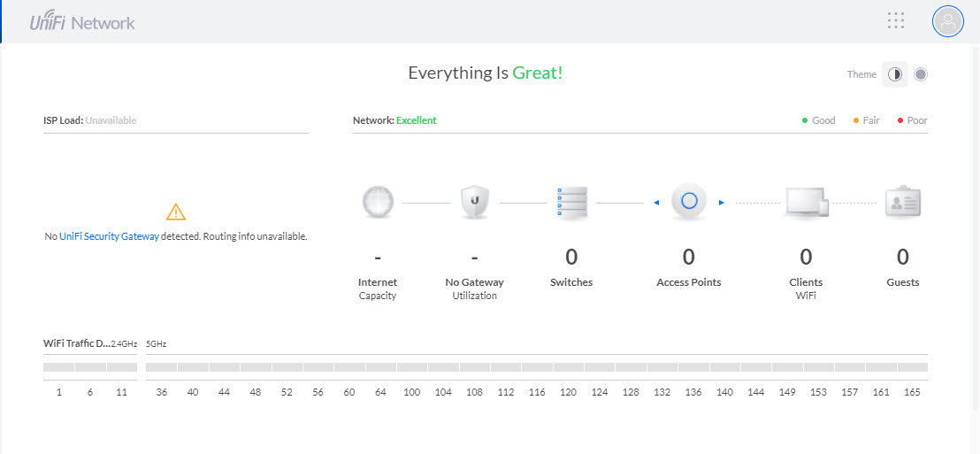Click the Internet globe icon
The image size is (980, 454).
click(x=379, y=202)
